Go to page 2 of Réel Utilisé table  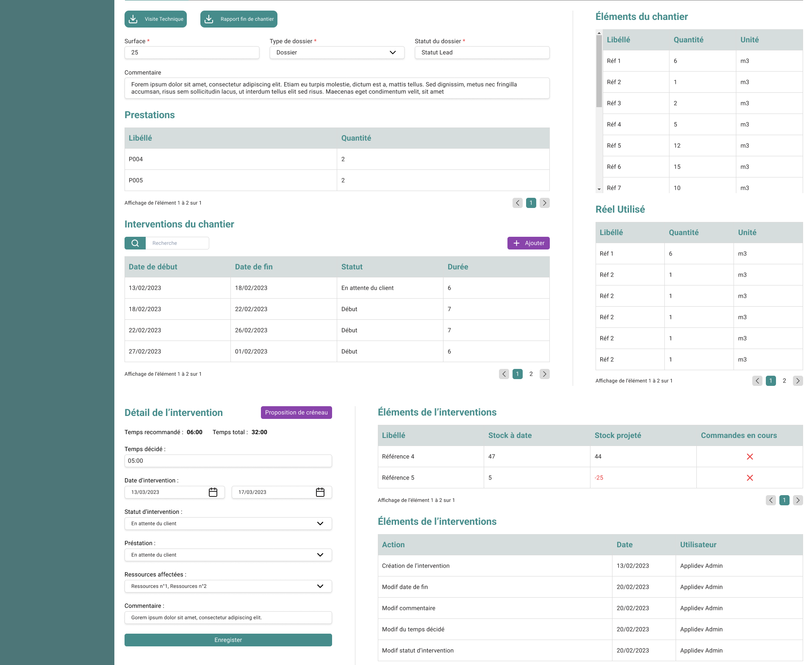tap(784, 381)
